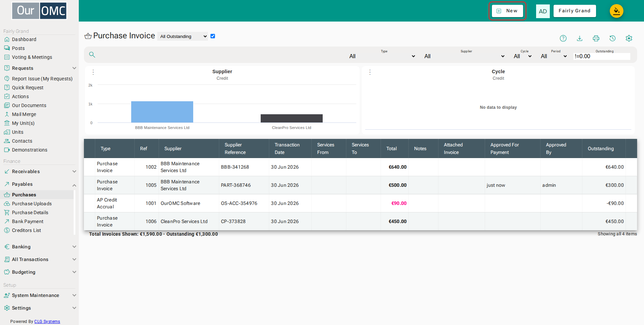Viewport: 644px width, 325px height.
Task: Open the Cycle chart options menu
Action: 370,72
